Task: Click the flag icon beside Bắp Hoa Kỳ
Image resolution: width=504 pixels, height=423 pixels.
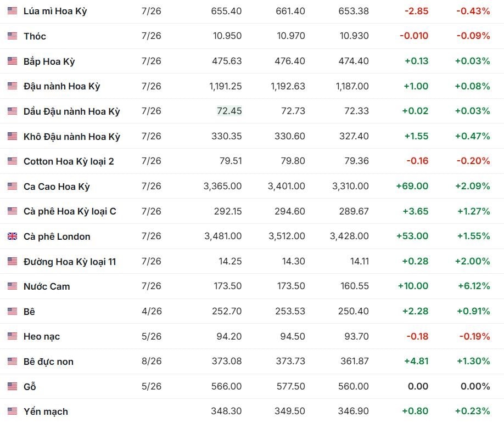Action: click(x=12, y=61)
